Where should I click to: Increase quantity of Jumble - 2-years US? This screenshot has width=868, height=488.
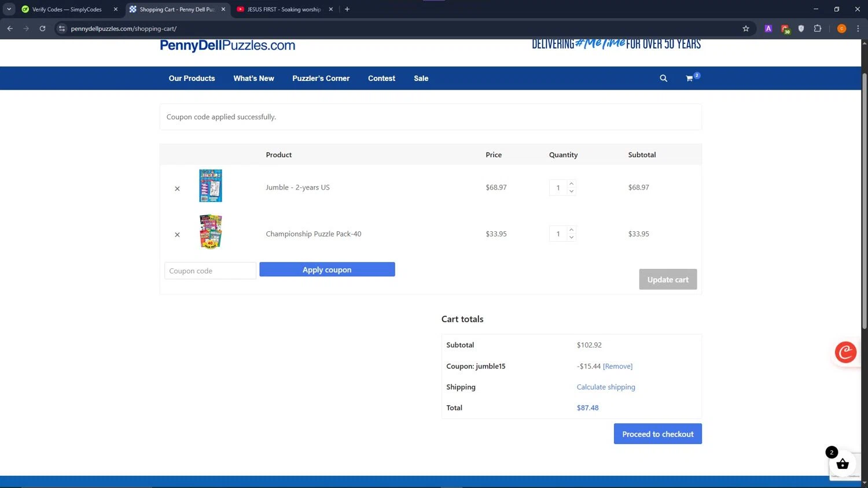(x=571, y=184)
